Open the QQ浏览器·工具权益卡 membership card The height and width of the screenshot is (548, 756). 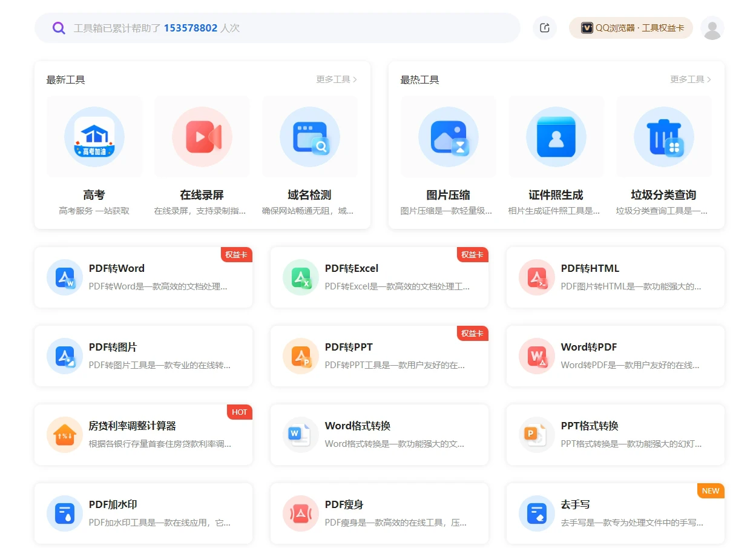631,28
